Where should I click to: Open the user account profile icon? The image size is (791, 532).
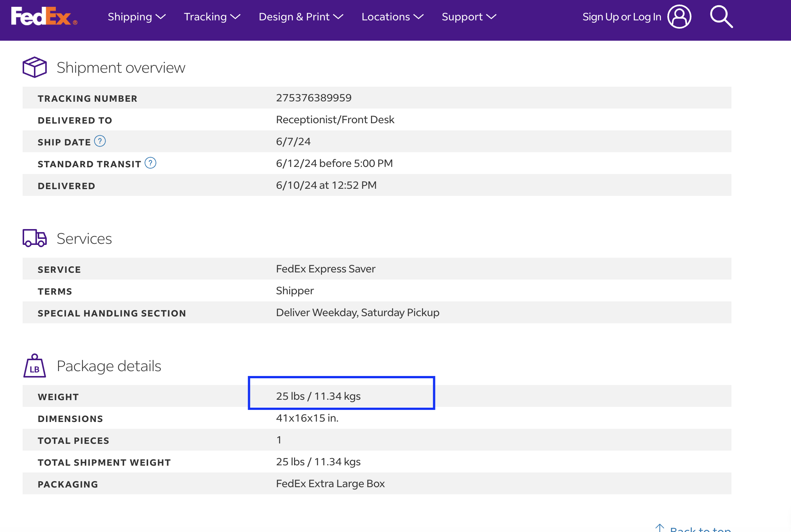pyautogui.click(x=679, y=17)
